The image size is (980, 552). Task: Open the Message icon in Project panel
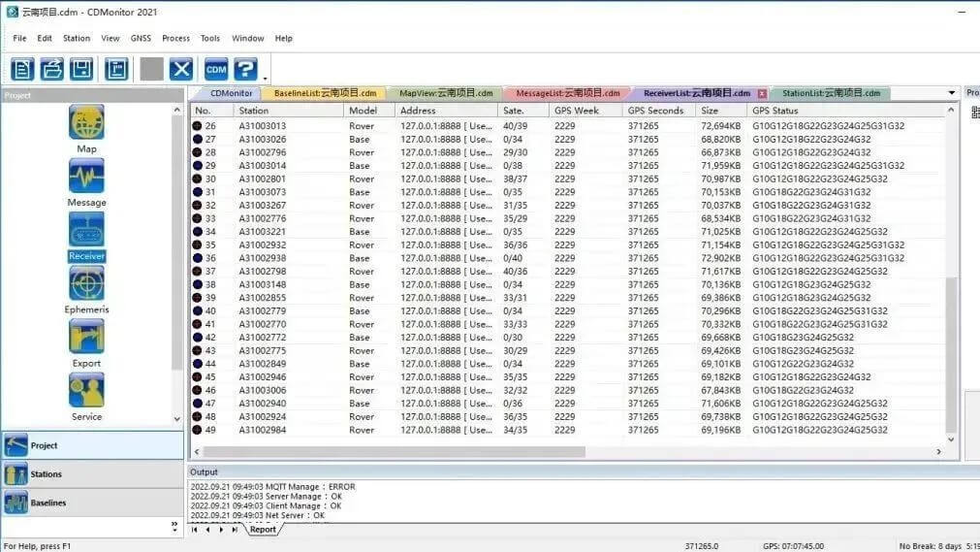coord(86,177)
